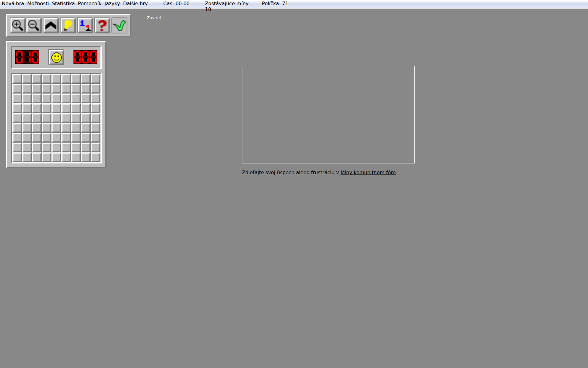The height and width of the screenshot is (368, 588).
Task: Click the Zavrieť close link
Action: pyautogui.click(x=154, y=18)
